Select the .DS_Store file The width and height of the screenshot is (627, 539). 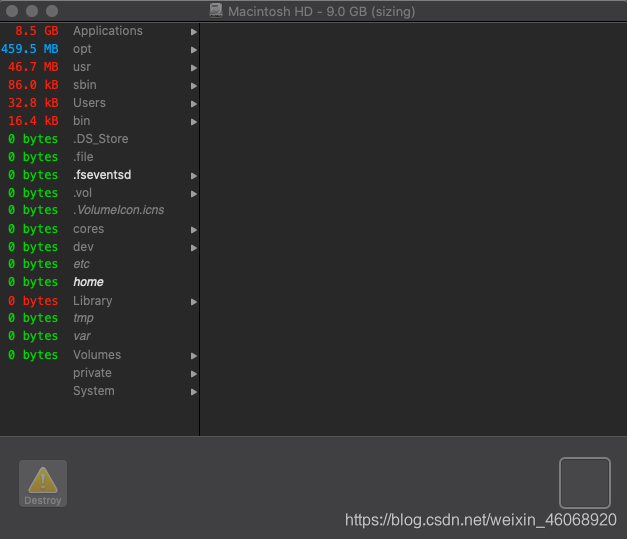[100, 139]
